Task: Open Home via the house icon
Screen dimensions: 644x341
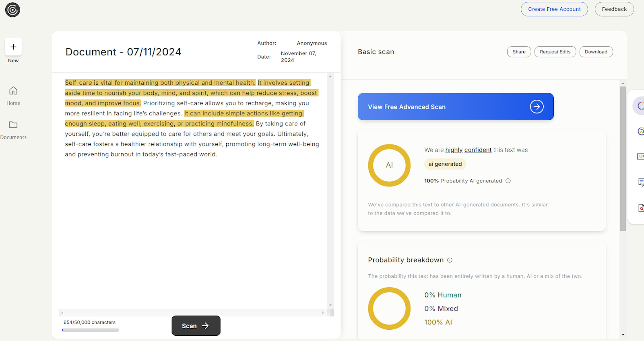Action: [13, 90]
